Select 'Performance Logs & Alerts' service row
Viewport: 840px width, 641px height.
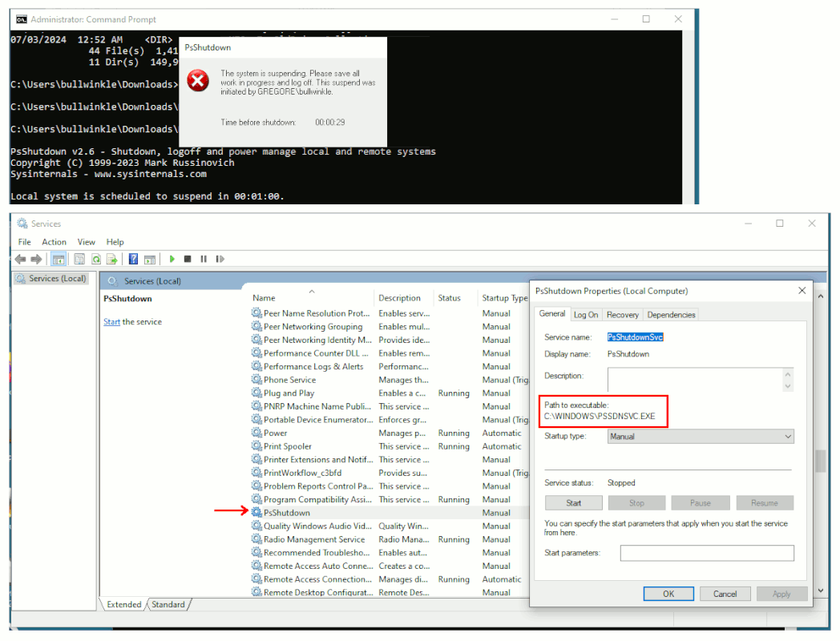[x=390, y=366]
